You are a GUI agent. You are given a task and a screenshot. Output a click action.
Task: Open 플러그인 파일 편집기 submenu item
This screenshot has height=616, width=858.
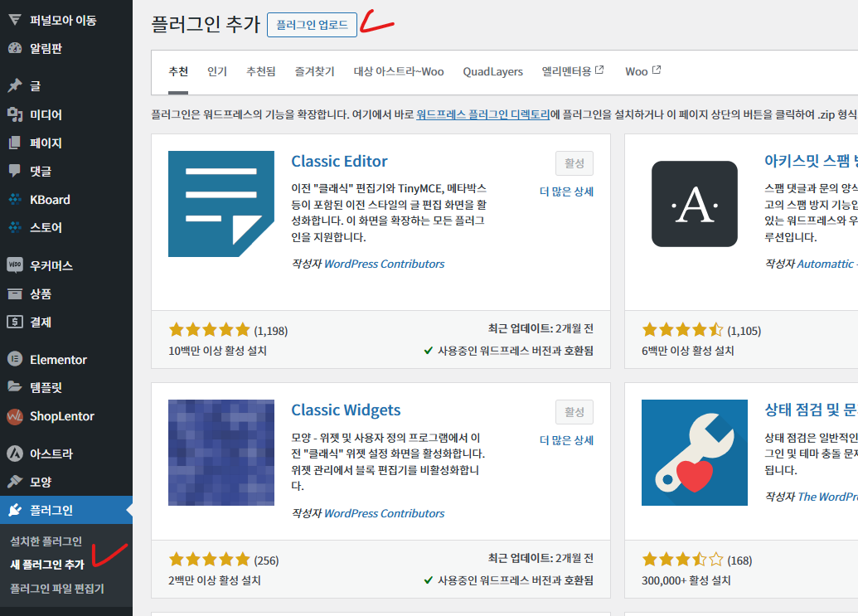[x=57, y=589]
